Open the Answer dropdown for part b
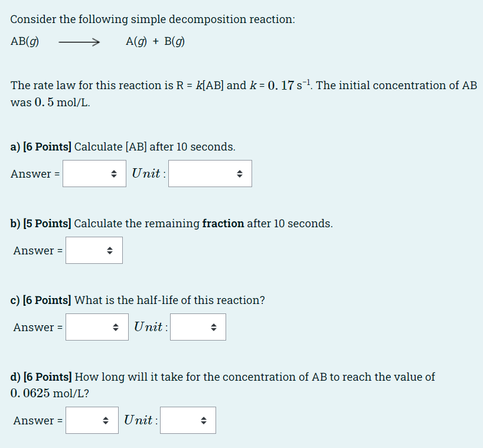Image resolution: width=483 pixels, height=448 pixels. [94, 250]
